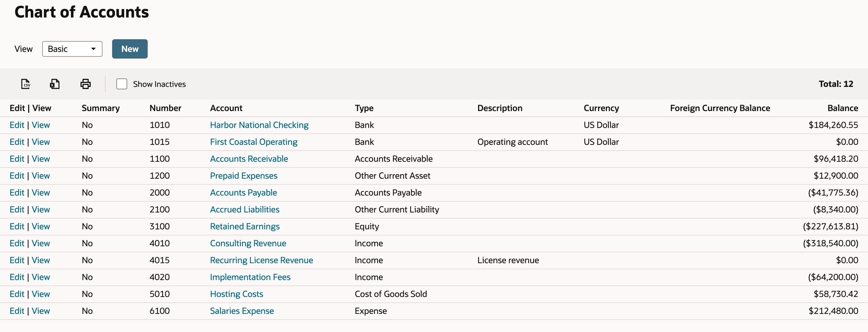Sort by the Type column header

[364, 108]
